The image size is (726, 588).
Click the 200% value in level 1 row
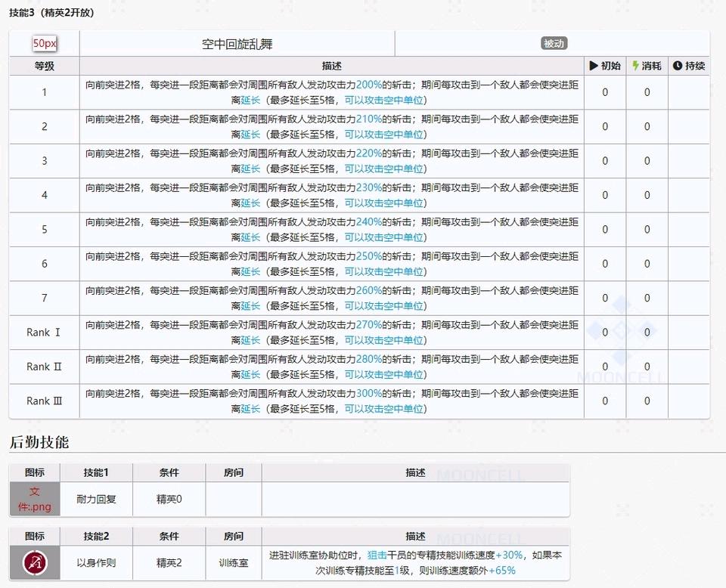[369, 85]
